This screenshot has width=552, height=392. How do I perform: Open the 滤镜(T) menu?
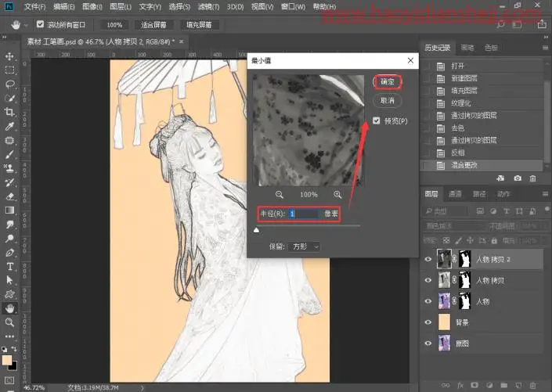point(208,6)
